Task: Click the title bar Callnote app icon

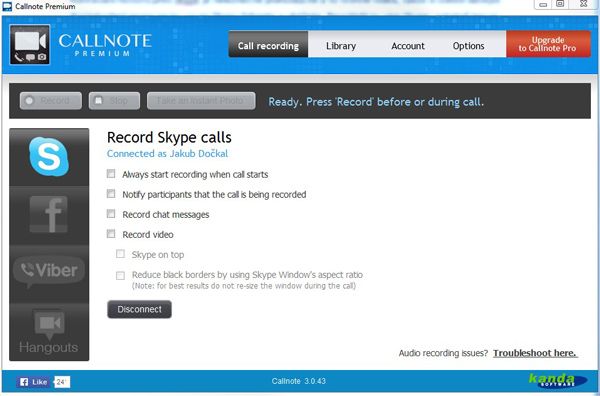Action: 7,6
